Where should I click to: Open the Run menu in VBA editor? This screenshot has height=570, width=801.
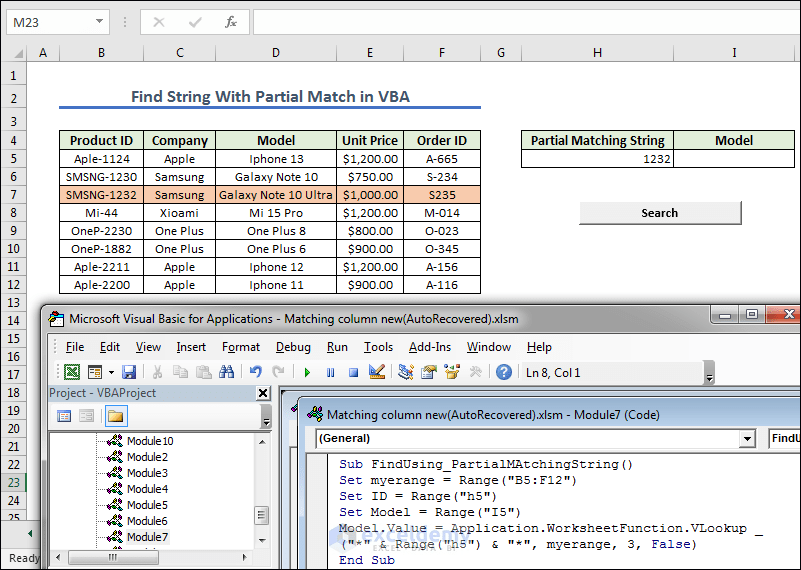[x=337, y=347]
